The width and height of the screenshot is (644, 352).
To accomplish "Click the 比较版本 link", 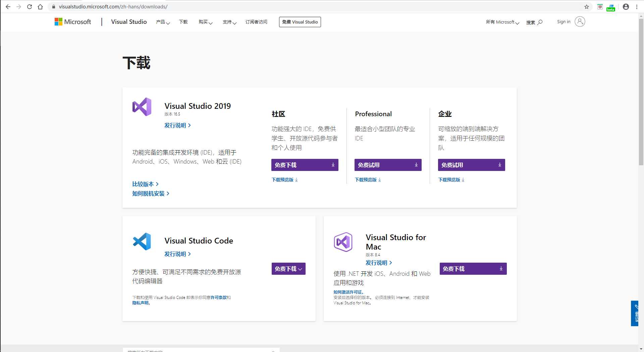I will [x=145, y=184].
